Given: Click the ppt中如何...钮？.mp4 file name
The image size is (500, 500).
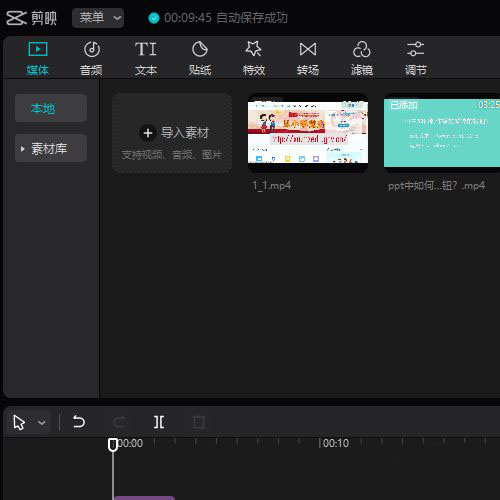Looking at the screenshot, I should [436, 185].
